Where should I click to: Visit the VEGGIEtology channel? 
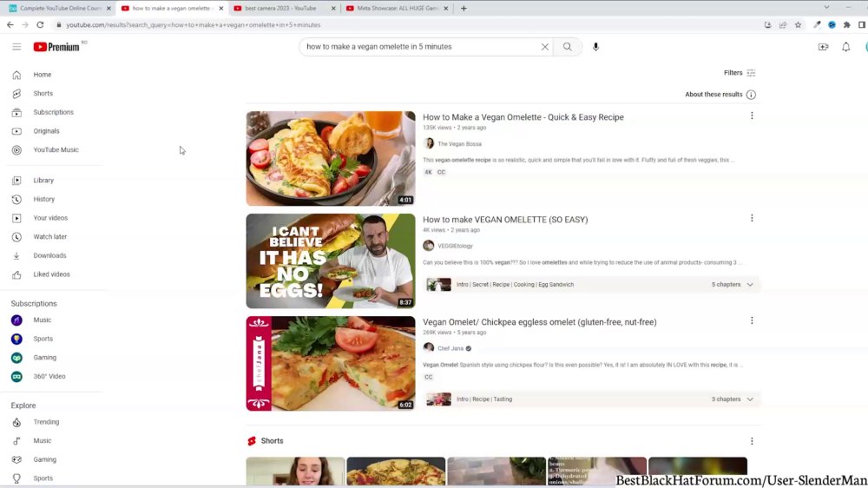455,246
